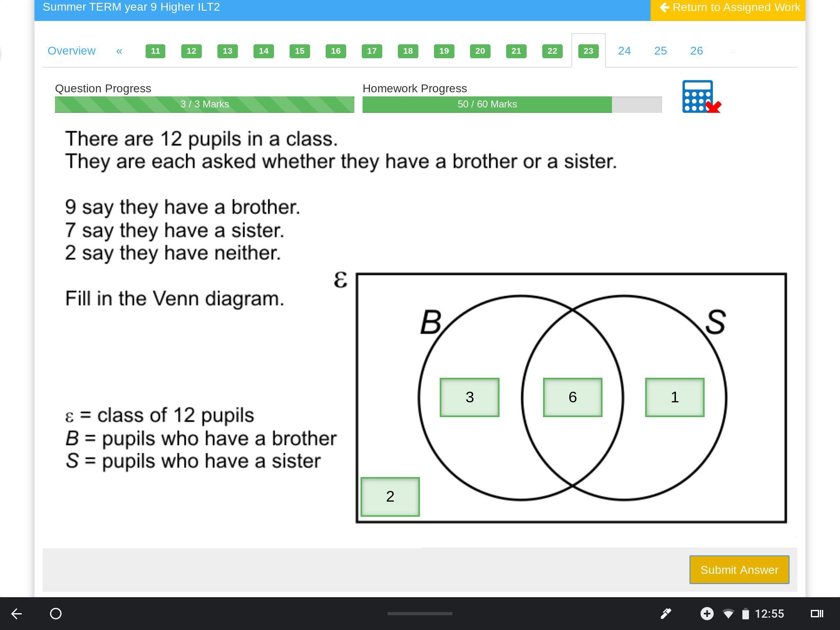Switch to question 22 tab
Image resolution: width=840 pixels, height=630 pixels.
tap(552, 51)
